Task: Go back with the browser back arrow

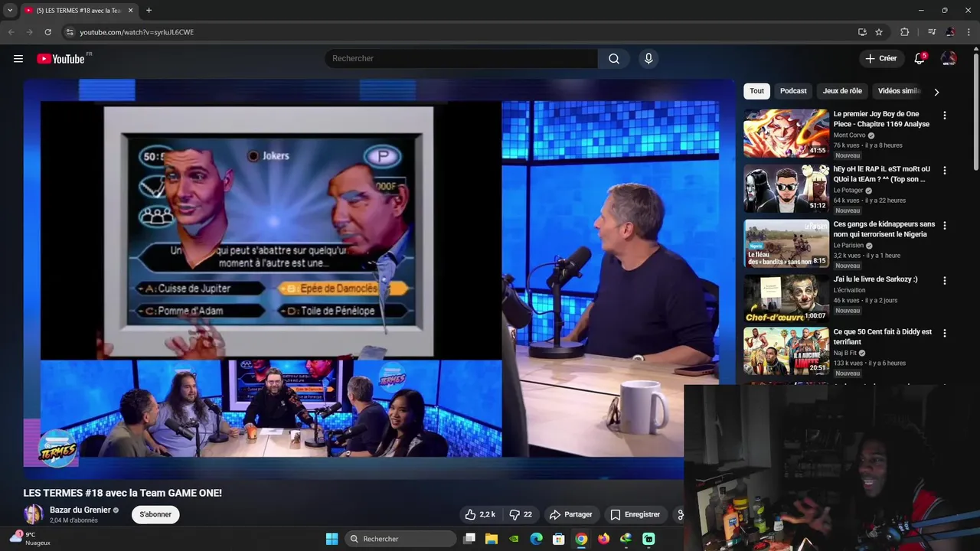Action: [x=11, y=32]
